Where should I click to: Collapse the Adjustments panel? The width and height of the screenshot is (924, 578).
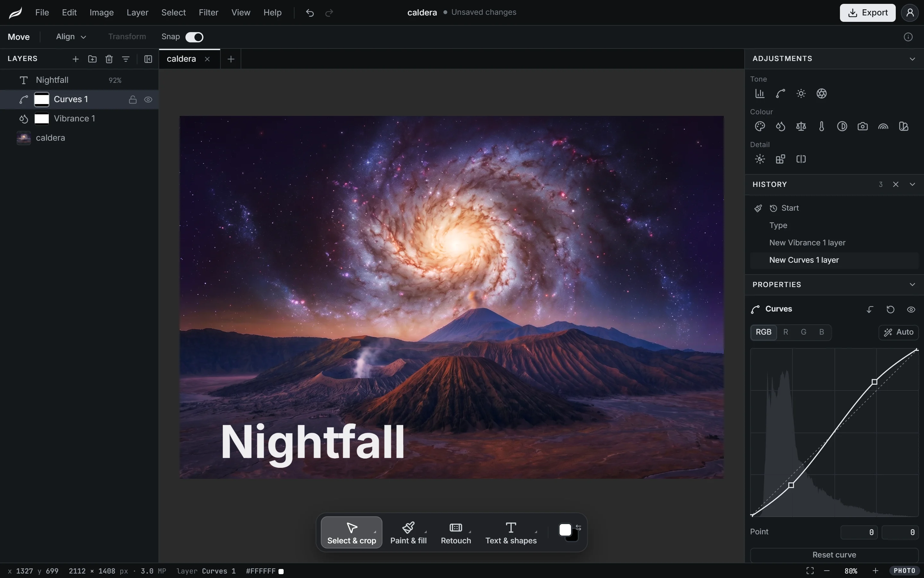912,59
